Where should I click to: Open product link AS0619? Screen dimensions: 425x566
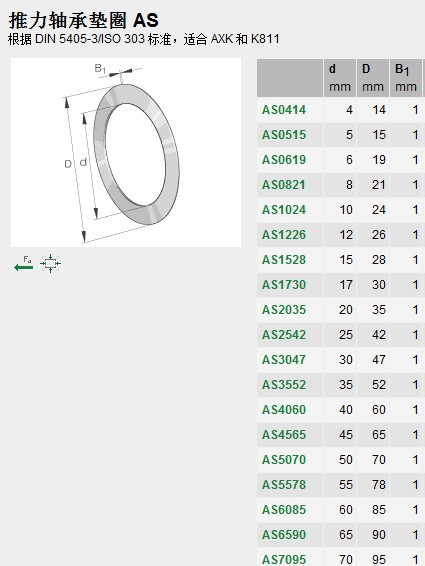coord(284,160)
